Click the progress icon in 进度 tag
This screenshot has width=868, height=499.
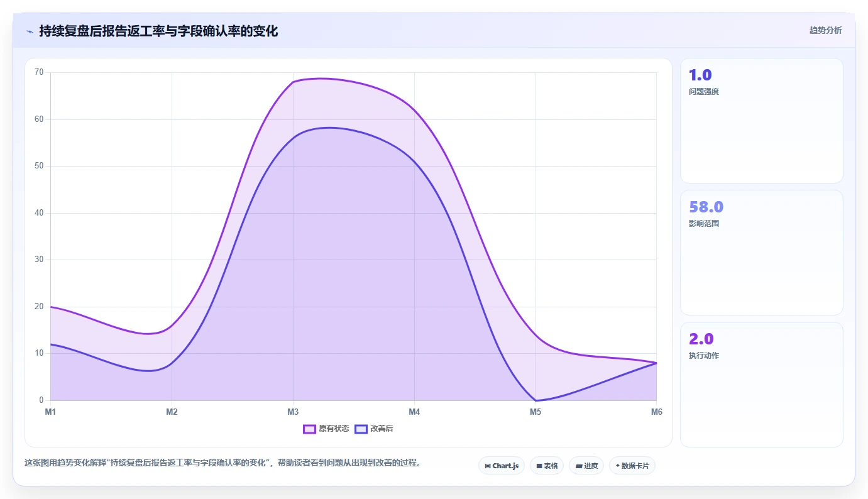pos(578,466)
